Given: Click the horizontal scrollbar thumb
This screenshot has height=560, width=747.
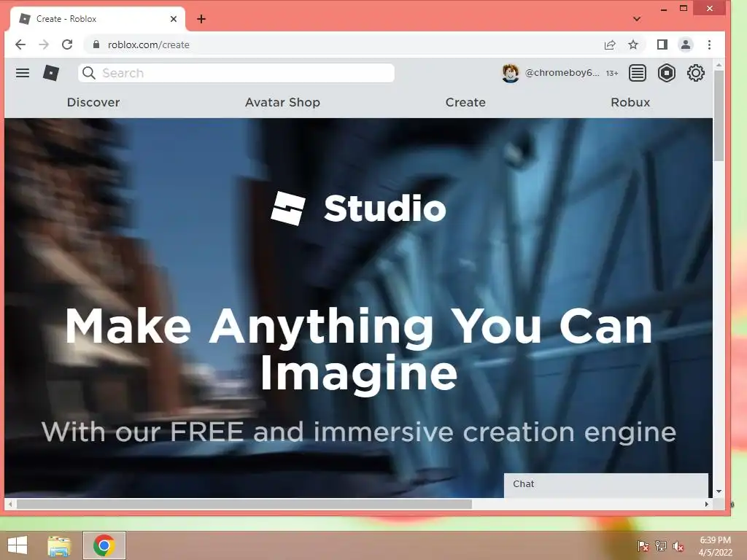Looking at the screenshot, I should click(x=244, y=504).
